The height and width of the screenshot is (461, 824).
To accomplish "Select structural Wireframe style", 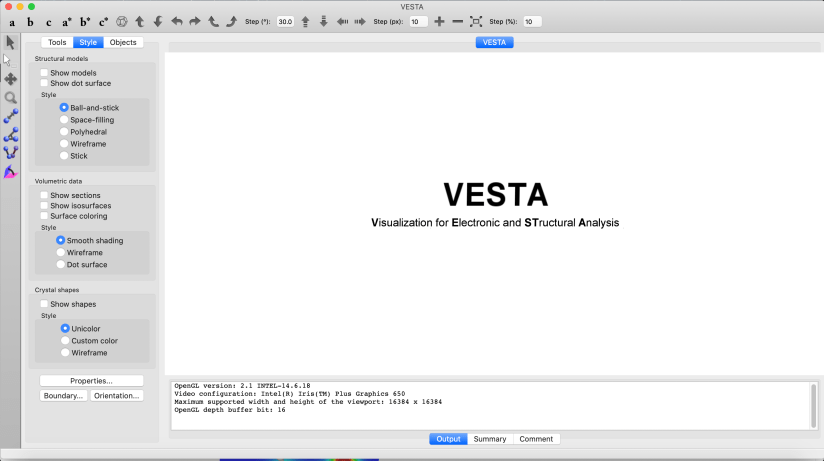I will (x=64, y=144).
